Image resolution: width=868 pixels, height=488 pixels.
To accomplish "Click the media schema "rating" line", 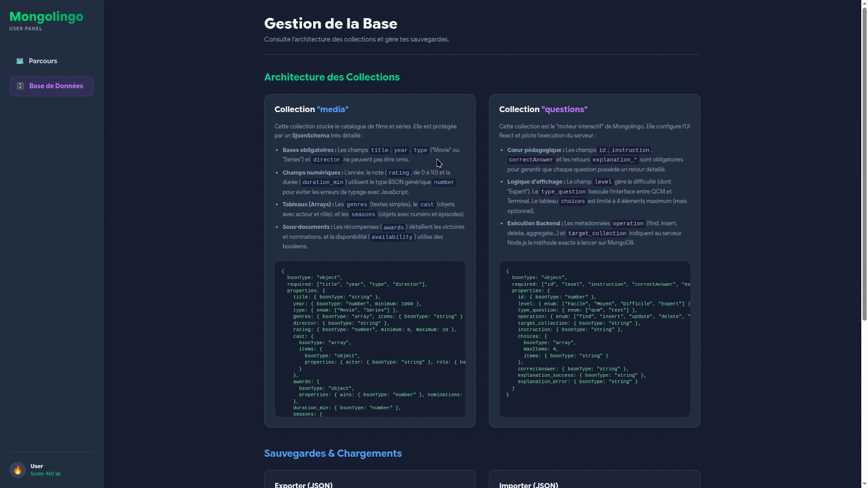I will [375, 330].
